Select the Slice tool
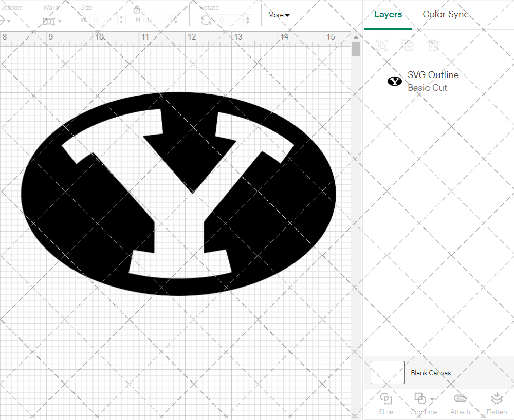This screenshot has width=514, height=420. pos(385,403)
